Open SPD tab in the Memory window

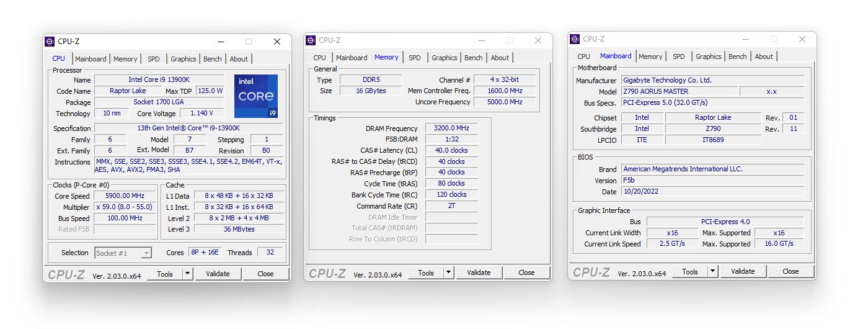pos(415,58)
